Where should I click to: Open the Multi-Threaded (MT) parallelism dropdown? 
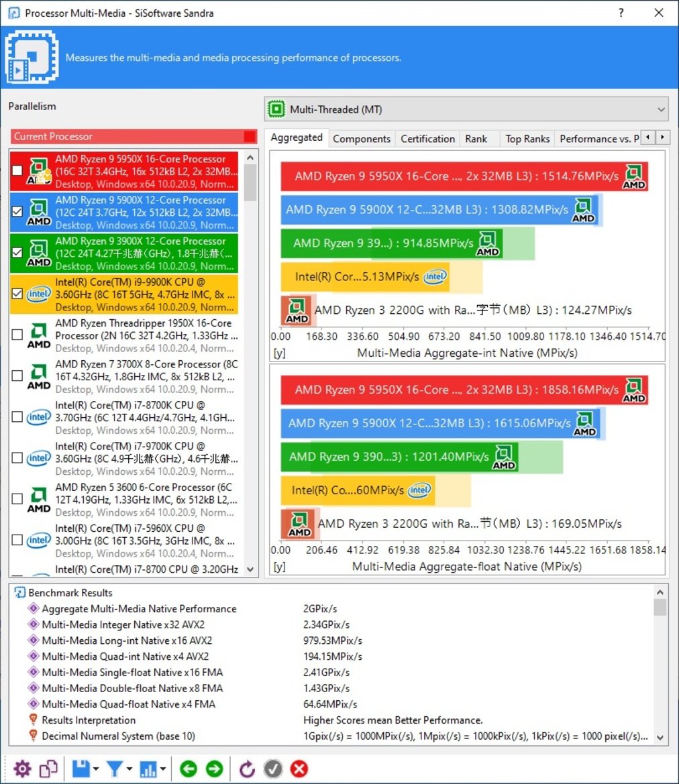point(466,109)
